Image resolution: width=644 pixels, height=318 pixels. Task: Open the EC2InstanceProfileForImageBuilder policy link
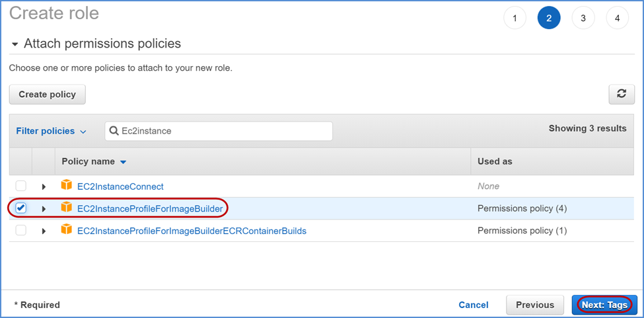150,209
